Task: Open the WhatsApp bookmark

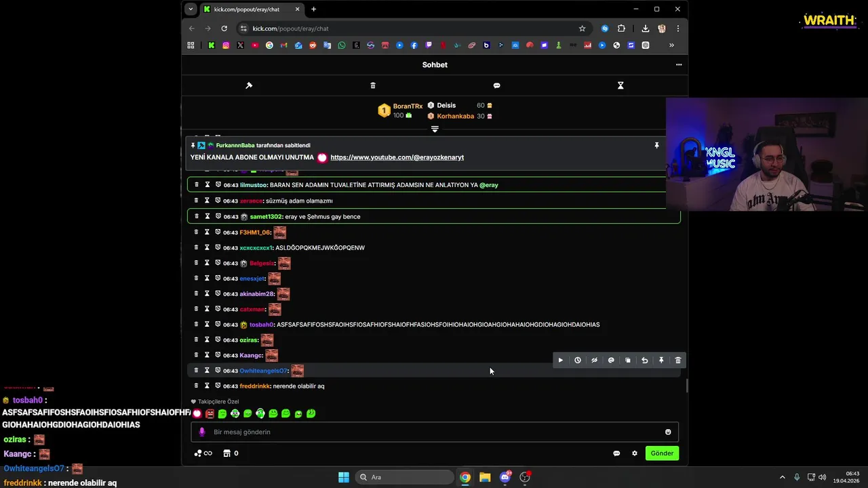Action: [x=341, y=45]
